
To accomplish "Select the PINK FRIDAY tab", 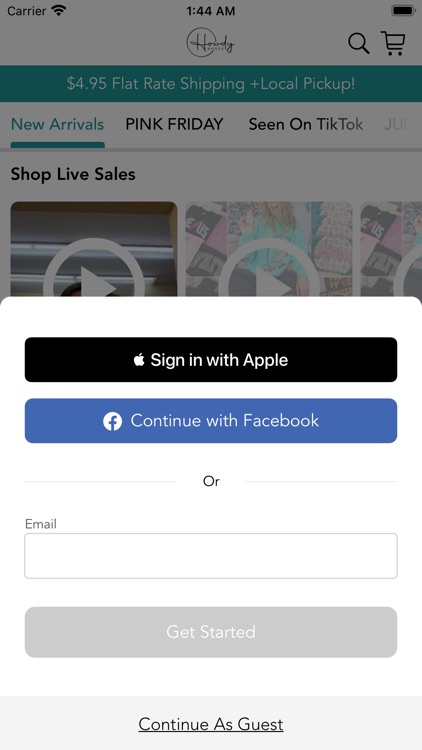I will [174, 124].
